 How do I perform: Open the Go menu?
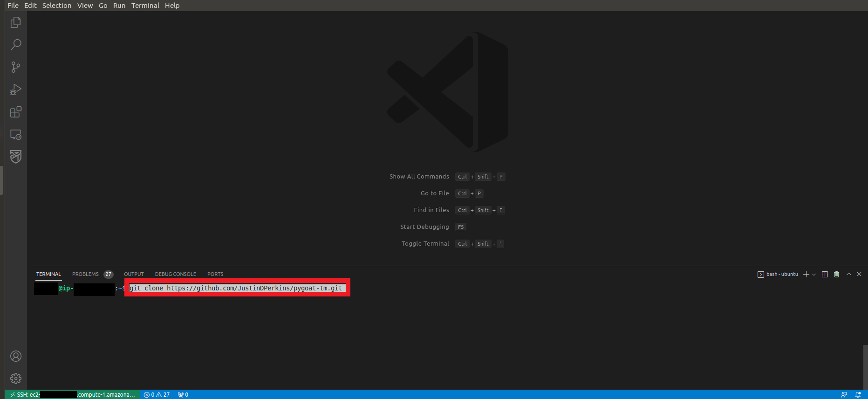pos(103,6)
